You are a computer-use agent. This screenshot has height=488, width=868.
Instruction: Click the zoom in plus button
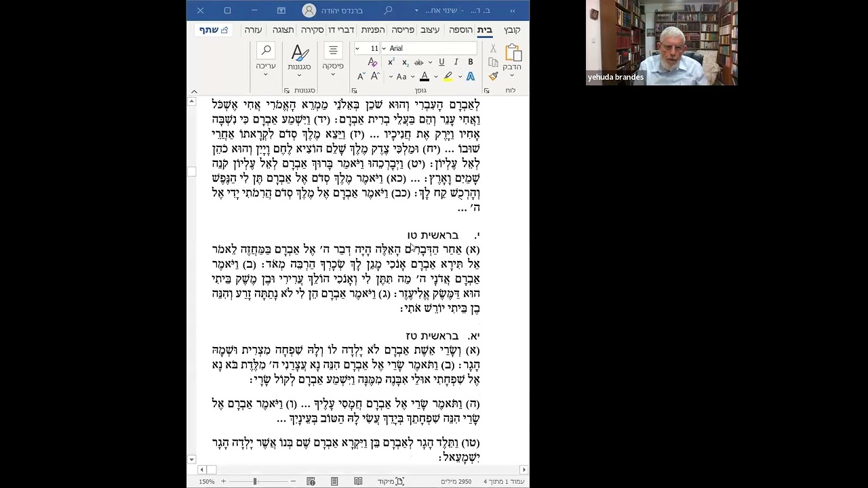click(223, 481)
